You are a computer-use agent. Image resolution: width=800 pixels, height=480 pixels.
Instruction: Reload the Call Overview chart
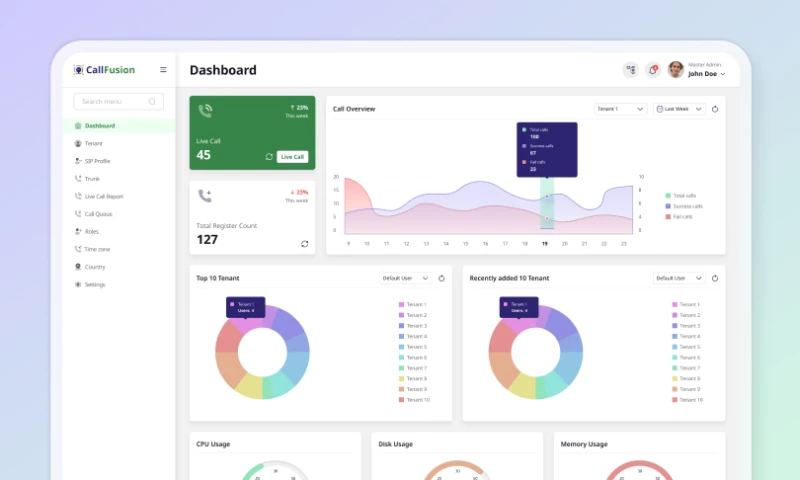[715, 109]
